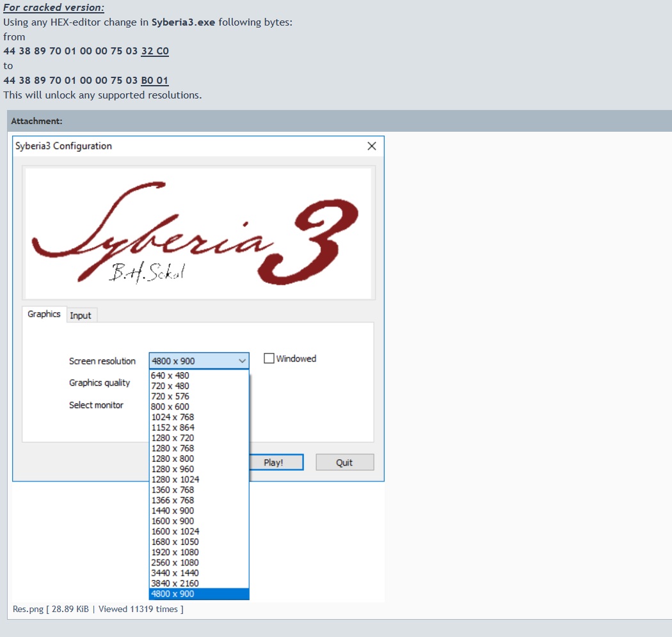Click the Graphics quality label
Image resolution: width=672 pixels, height=637 pixels.
click(99, 383)
